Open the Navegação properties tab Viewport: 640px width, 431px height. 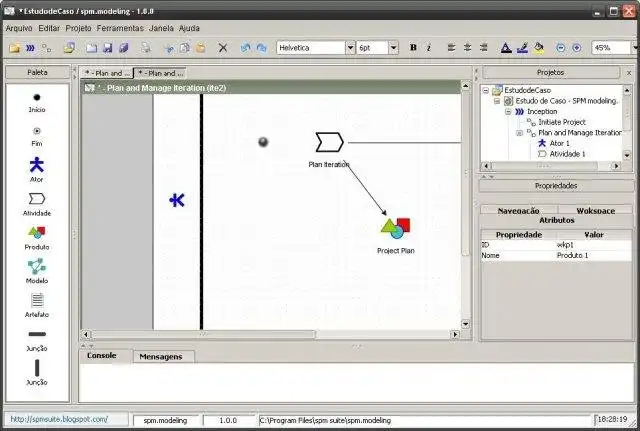pos(518,211)
